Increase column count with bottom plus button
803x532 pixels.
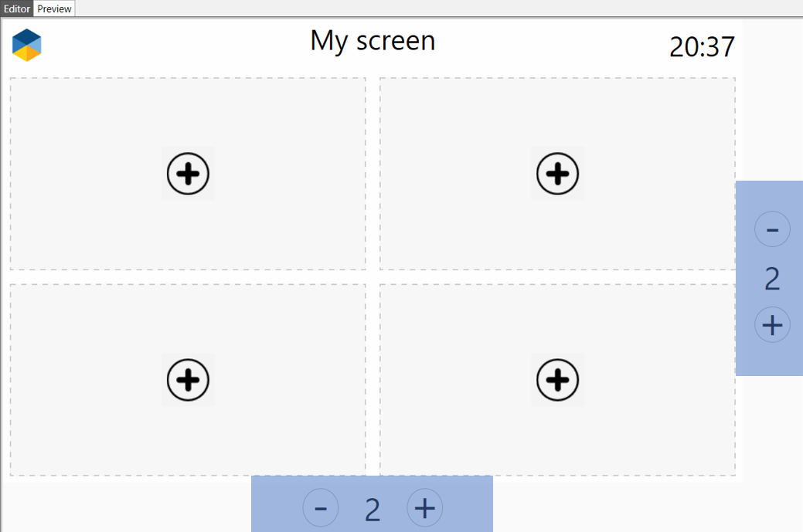click(424, 508)
